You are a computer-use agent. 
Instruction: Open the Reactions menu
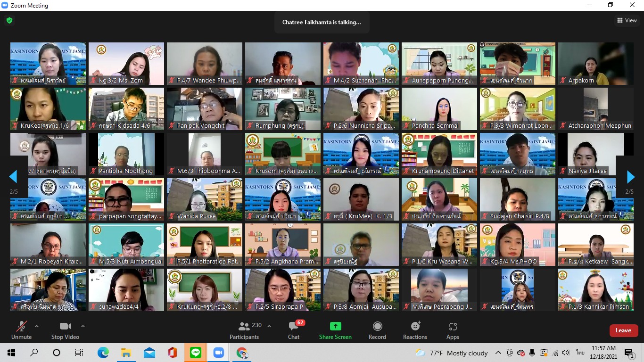click(x=415, y=330)
